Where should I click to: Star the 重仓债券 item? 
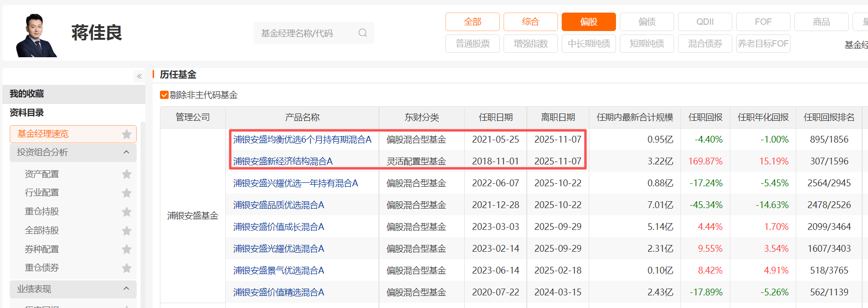[x=127, y=268]
